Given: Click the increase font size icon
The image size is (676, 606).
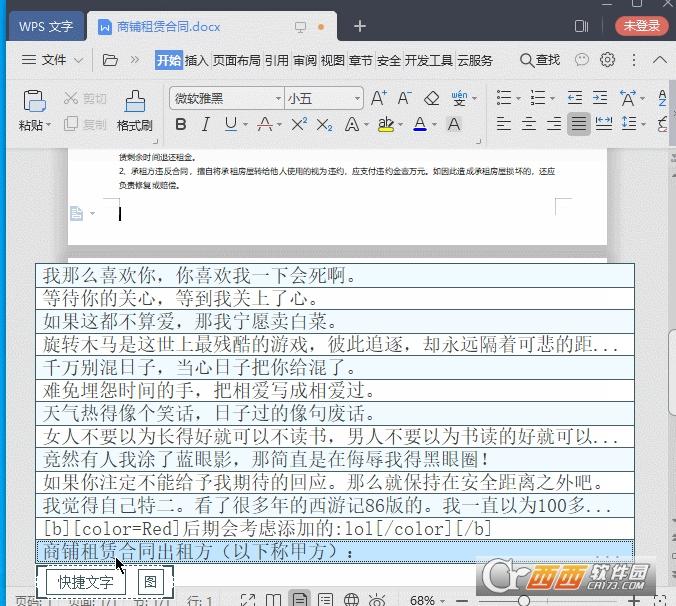Looking at the screenshot, I should [x=378, y=98].
